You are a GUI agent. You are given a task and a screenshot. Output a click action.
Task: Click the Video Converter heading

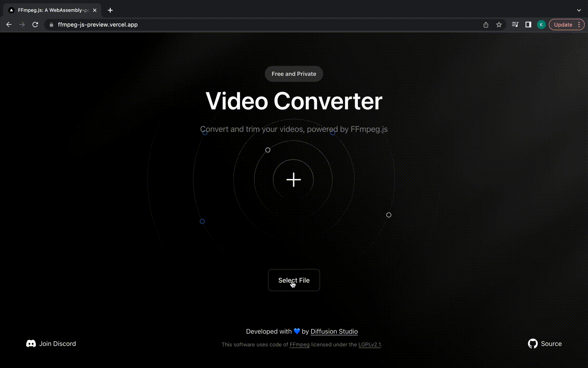pos(294,101)
